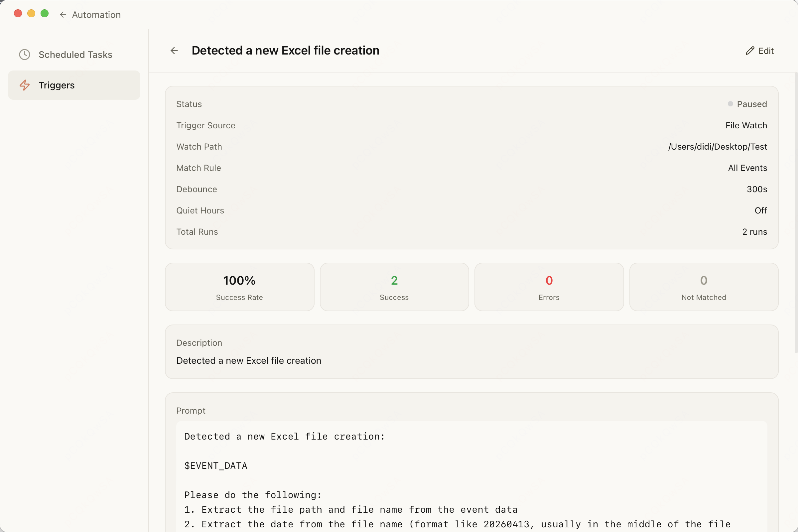Click the Paused status value
798x532 pixels.
[752, 104]
